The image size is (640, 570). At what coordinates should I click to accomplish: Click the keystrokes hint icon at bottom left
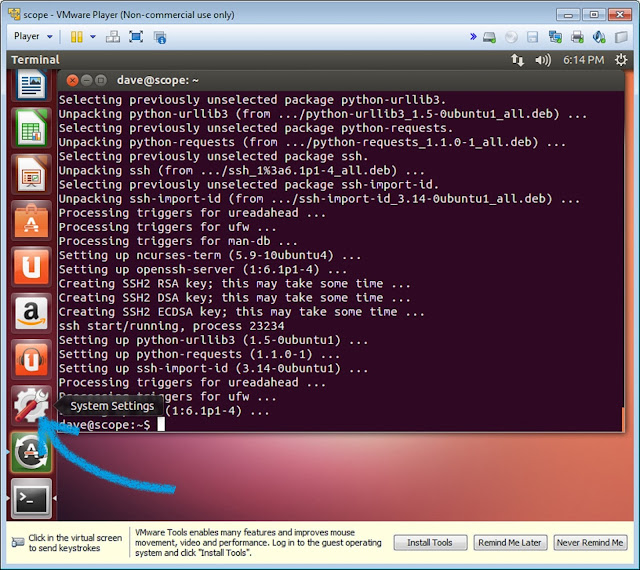(18, 542)
